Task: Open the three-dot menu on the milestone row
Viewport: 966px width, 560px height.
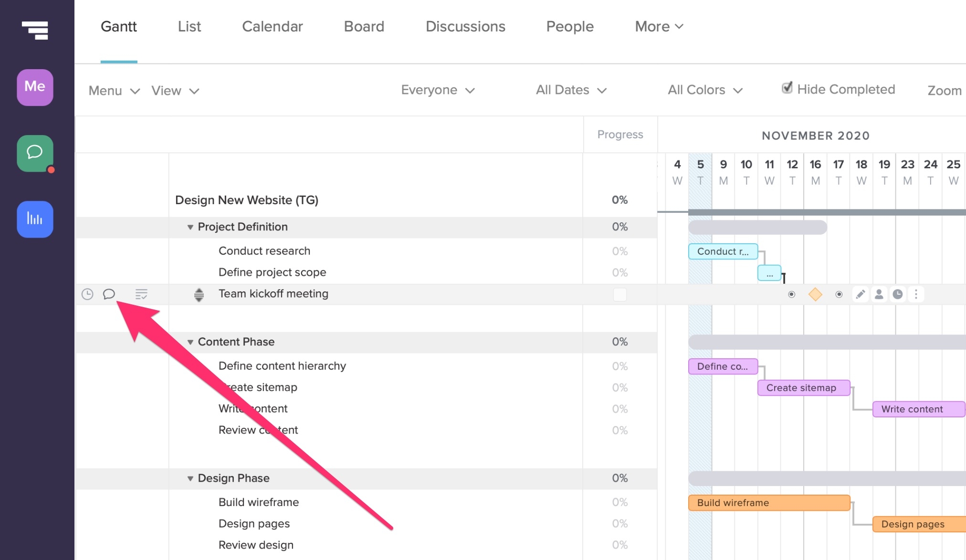Action: 915,294
